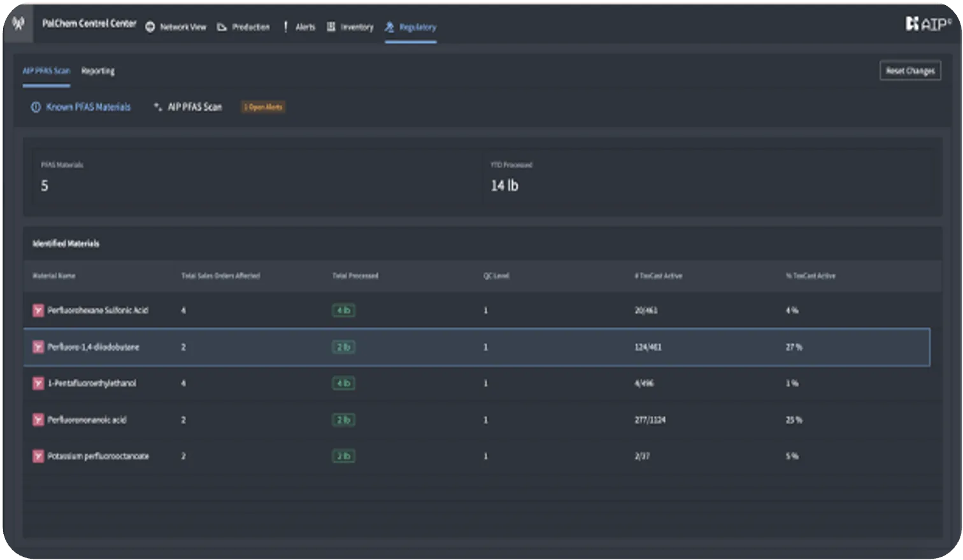Image resolution: width=963 pixels, height=560 pixels.
Task: Click the Reset Changes button
Action: tap(910, 71)
